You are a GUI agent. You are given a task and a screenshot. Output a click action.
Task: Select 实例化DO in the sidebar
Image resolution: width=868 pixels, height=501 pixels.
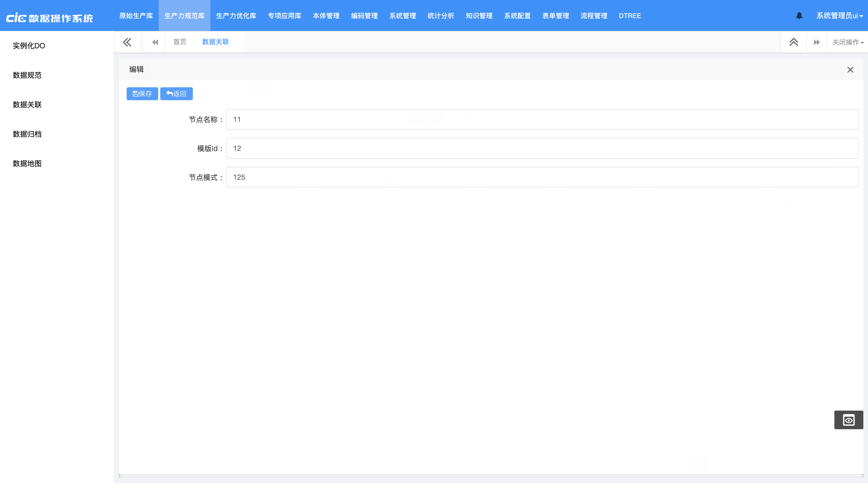click(x=29, y=46)
